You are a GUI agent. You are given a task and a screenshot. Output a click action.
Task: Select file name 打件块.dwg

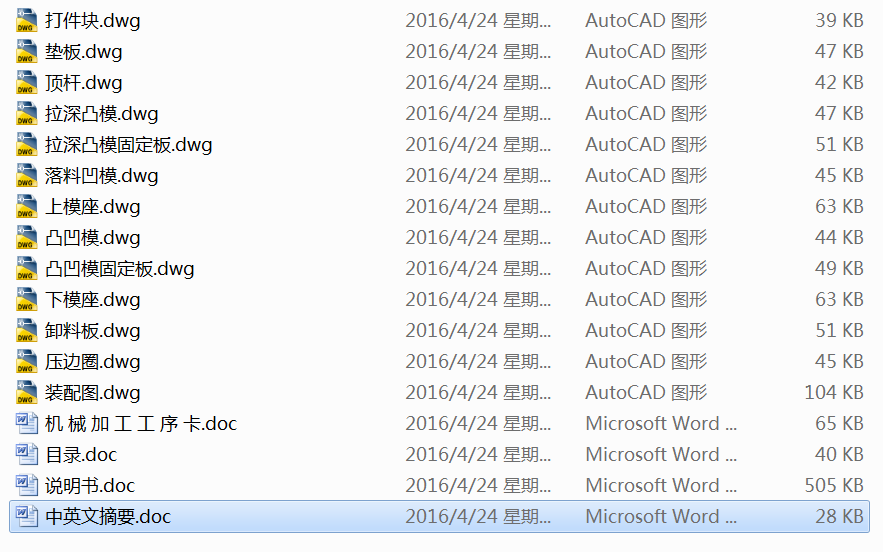tap(92, 21)
